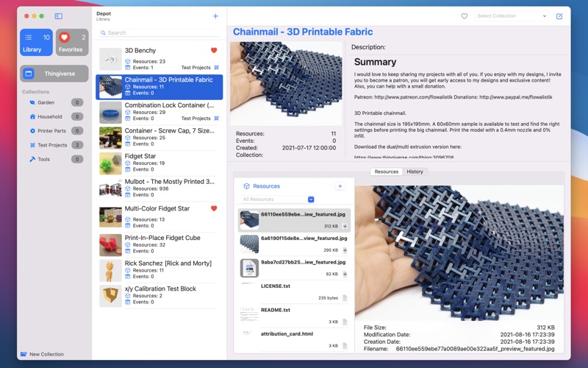Click the Tools hammer icon
The image size is (588, 368).
[32, 159]
